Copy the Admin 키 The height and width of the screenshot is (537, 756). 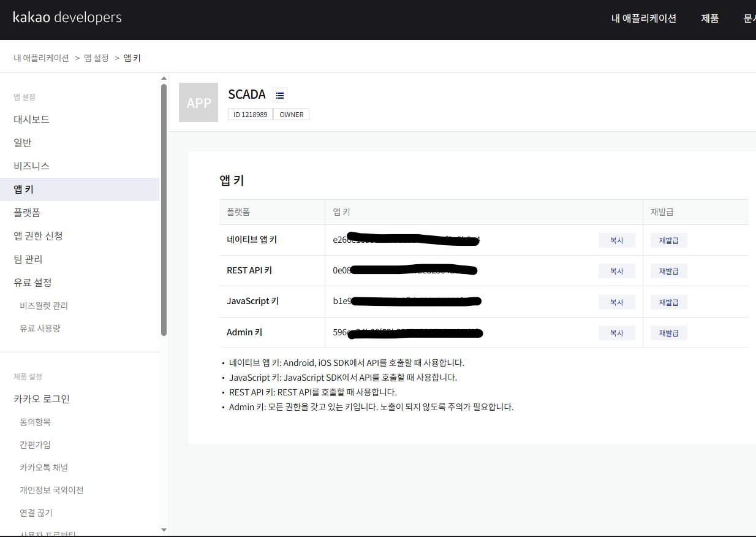point(617,333)
